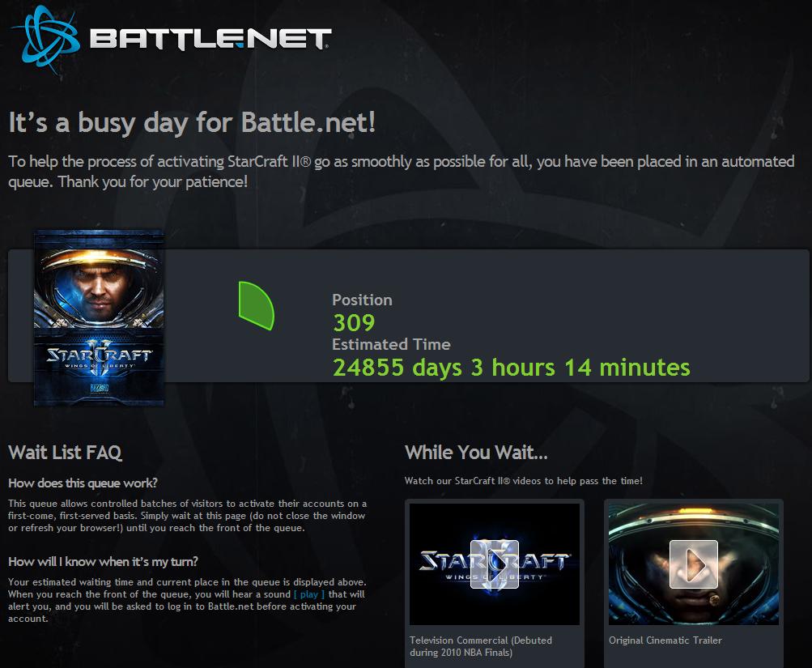Click the blue Battle.net swirl logo icon
The width and height of the screenshot is (812, 668).
pyautogui.click(x=47, y=39)
